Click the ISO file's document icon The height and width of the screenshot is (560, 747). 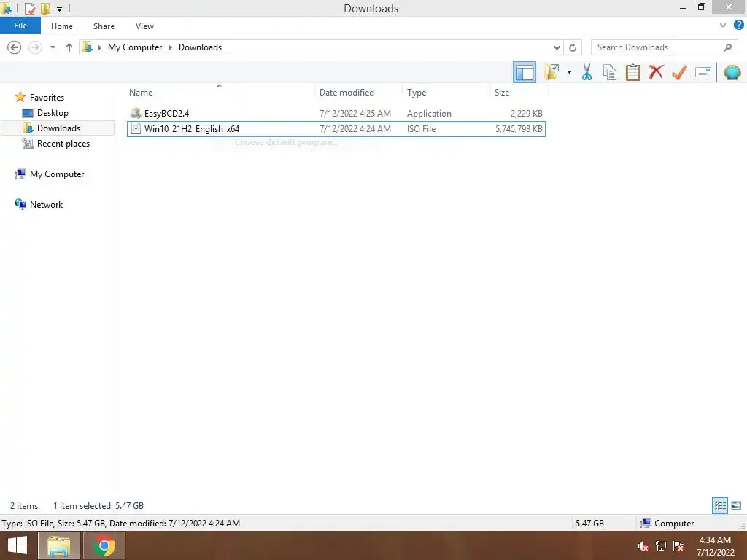136,128
